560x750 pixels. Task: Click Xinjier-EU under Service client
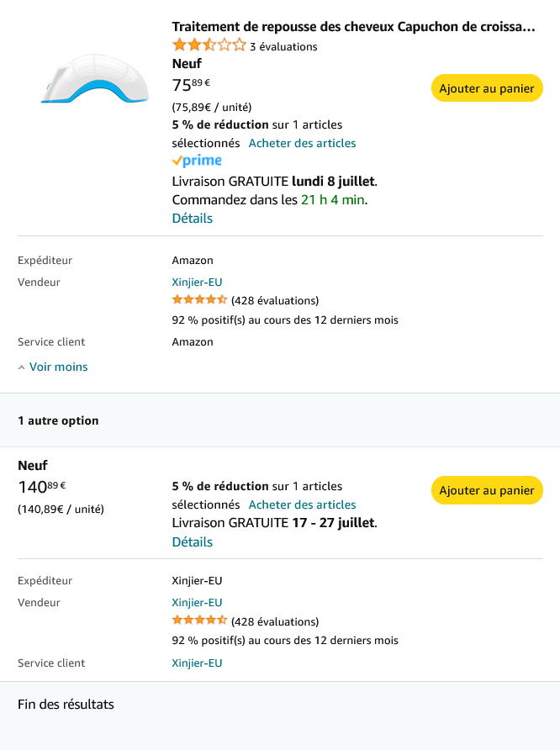coord(197,663)
